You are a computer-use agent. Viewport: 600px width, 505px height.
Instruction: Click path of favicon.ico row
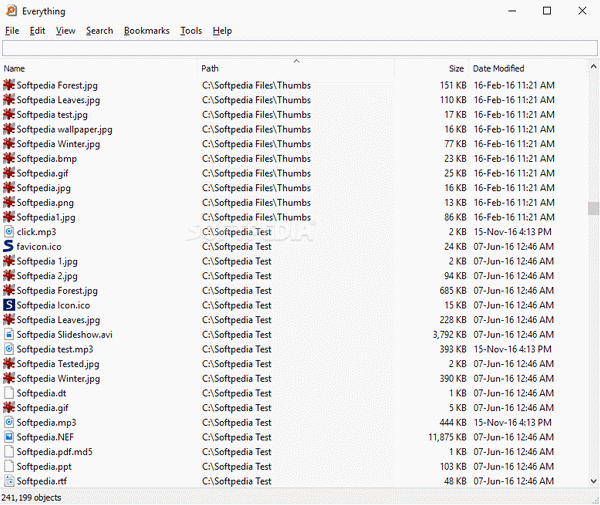point(236,247)
